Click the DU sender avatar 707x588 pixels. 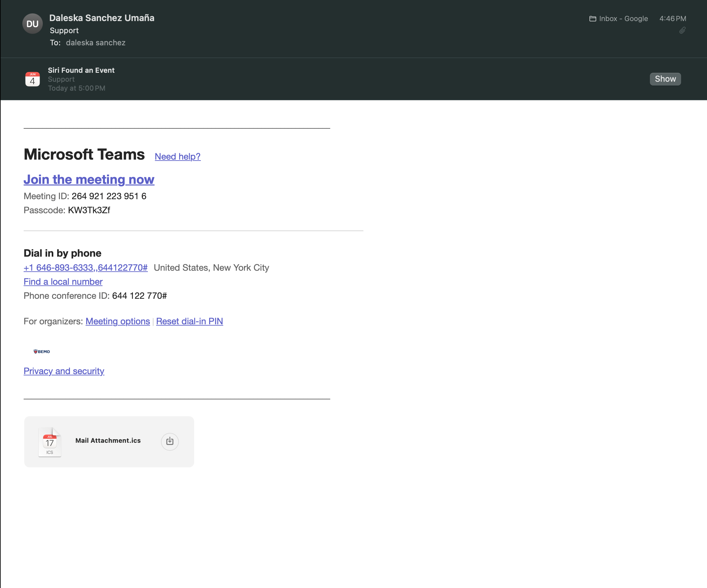[32, 24]
